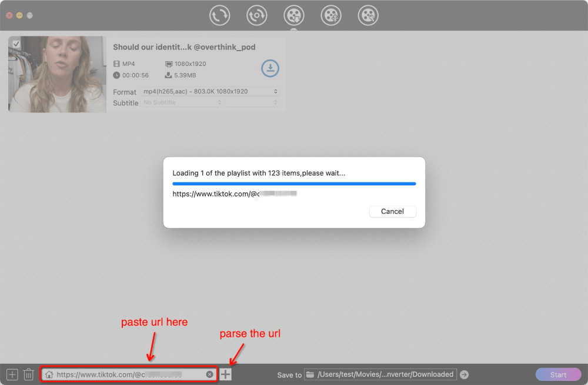Select the active film-reel download tab
Viewport: 588px width, 385px height.
tap(294, 15)
